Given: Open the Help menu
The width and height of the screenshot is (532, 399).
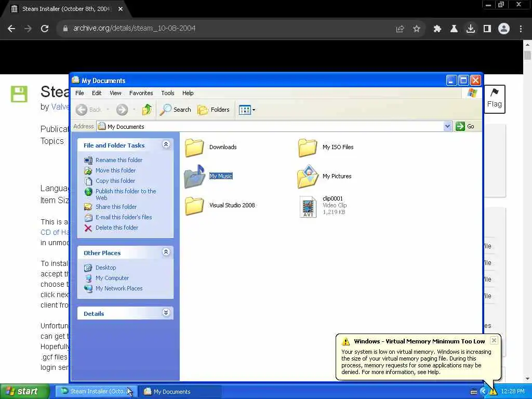Looking at the screenshot, I should click(x=188, y=93).
